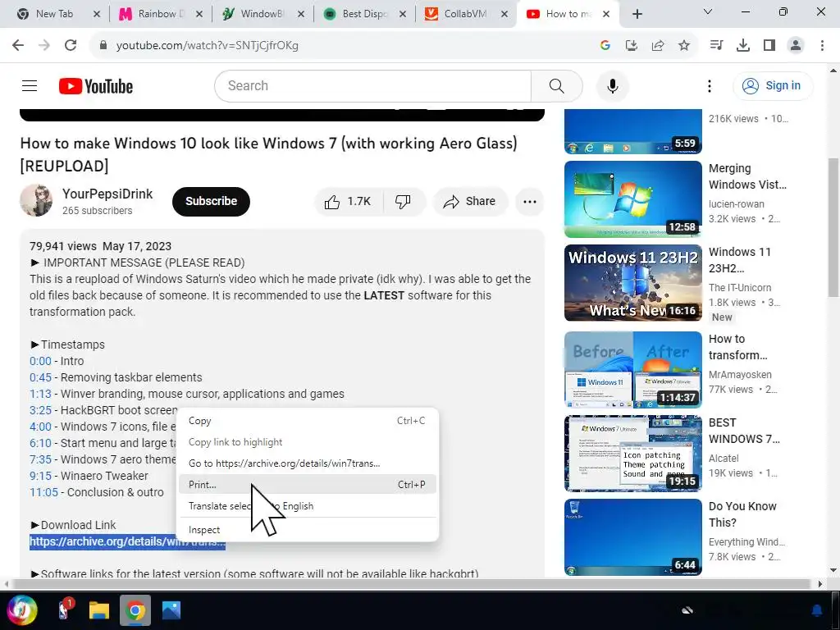Jump to 11:05 Conclusion timestamp

43,492
